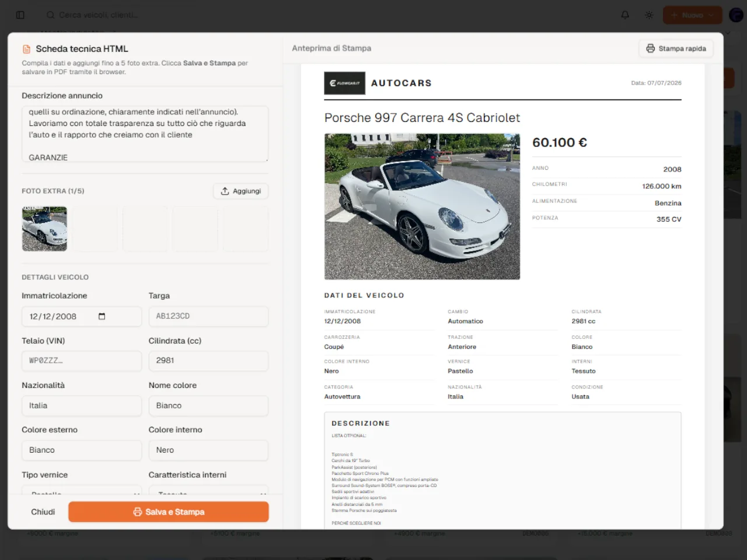Click the 'DESCRIZIONE' heading in preview
The width and height of the screenshot is (747, 560).
361,423
